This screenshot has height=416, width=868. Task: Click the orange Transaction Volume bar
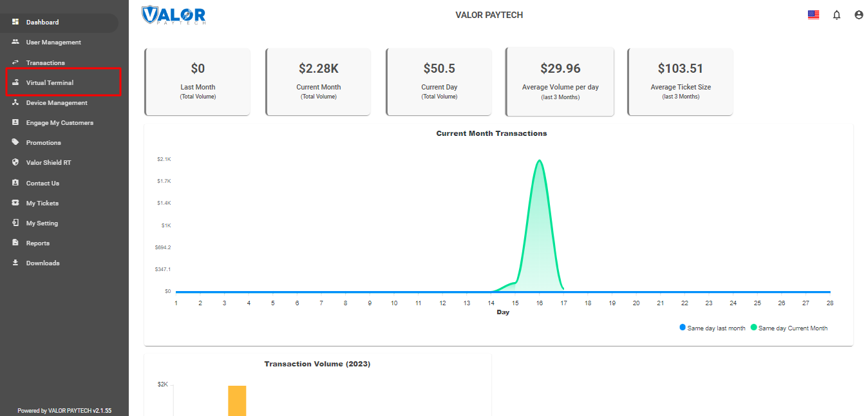pos(237,401)
